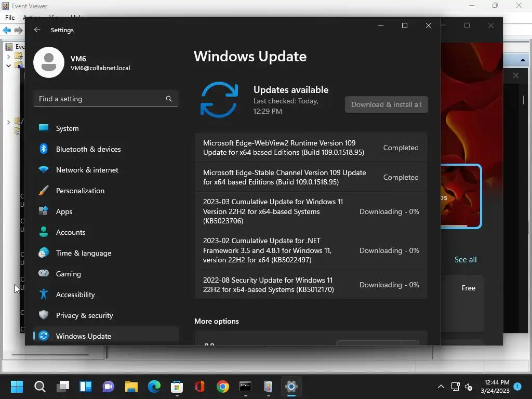Click the search magnifier in Find a setting
This screenshot has height=399, width=532.
[169, 99]
